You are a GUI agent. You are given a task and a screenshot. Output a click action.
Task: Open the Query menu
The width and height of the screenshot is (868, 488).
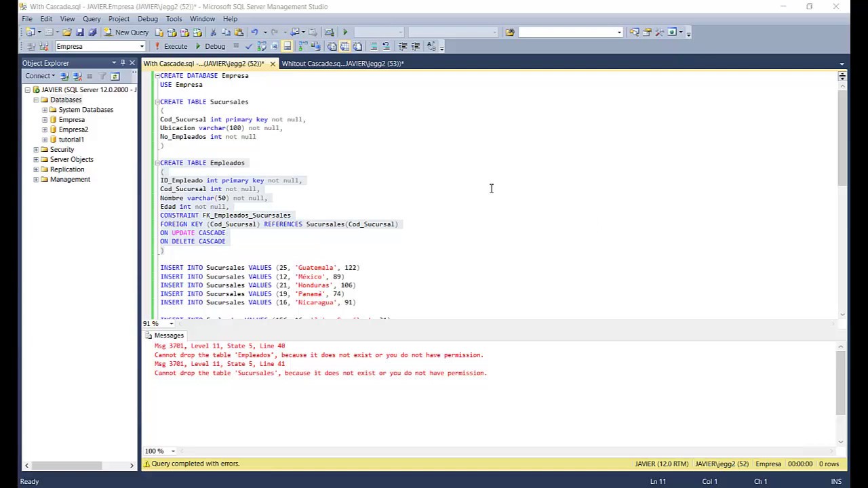click(x=92, y=19)
